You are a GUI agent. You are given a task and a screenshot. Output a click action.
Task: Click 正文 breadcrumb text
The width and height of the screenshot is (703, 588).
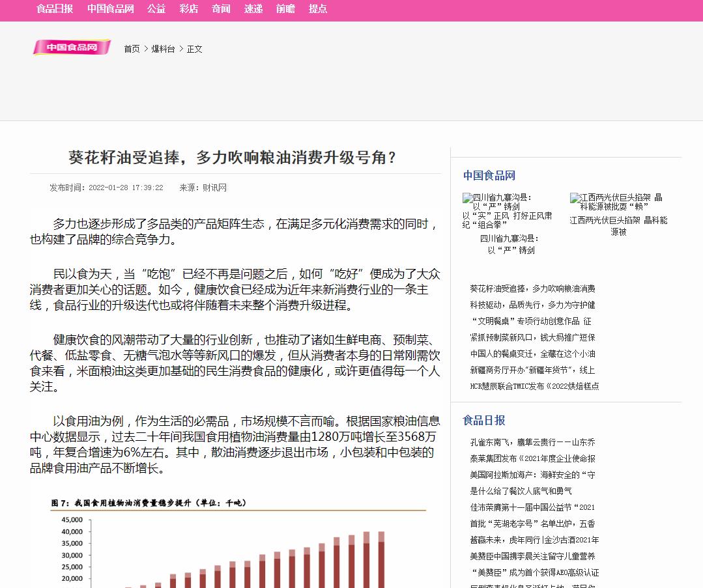coord(194,49)
